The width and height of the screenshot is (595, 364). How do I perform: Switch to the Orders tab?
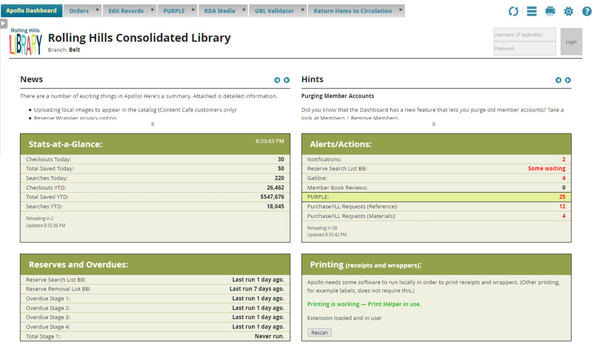79,11
